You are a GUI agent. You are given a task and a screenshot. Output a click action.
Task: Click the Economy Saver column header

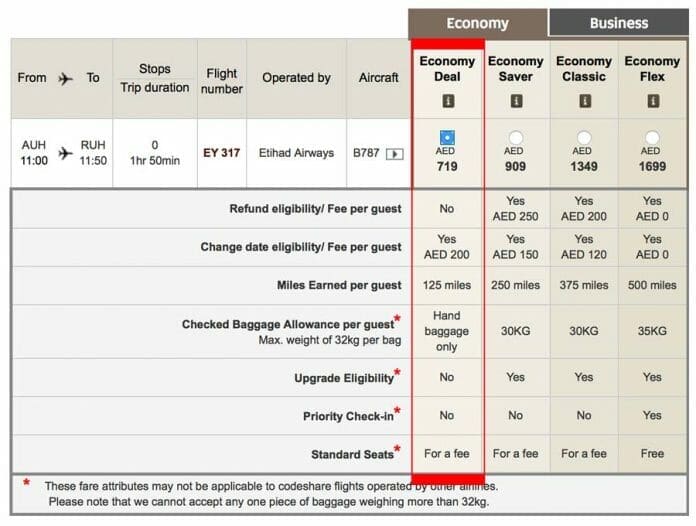point(516,69)
